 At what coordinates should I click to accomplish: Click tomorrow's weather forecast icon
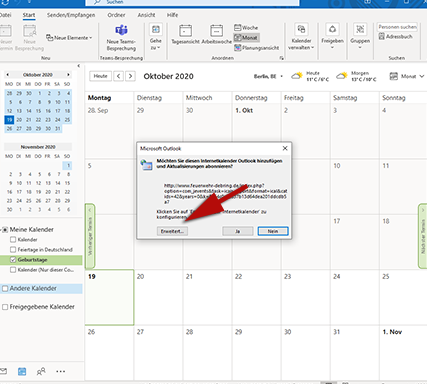(341, 76)
